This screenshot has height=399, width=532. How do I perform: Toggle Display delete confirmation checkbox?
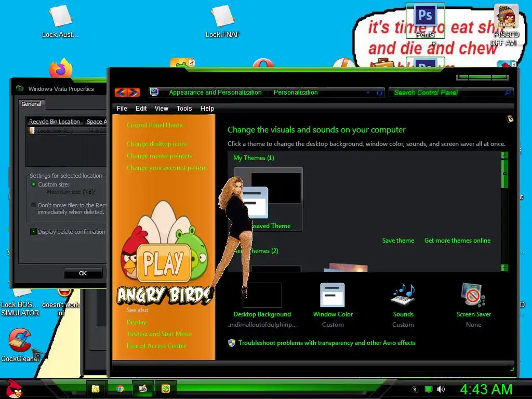click(x=34, y=232)
